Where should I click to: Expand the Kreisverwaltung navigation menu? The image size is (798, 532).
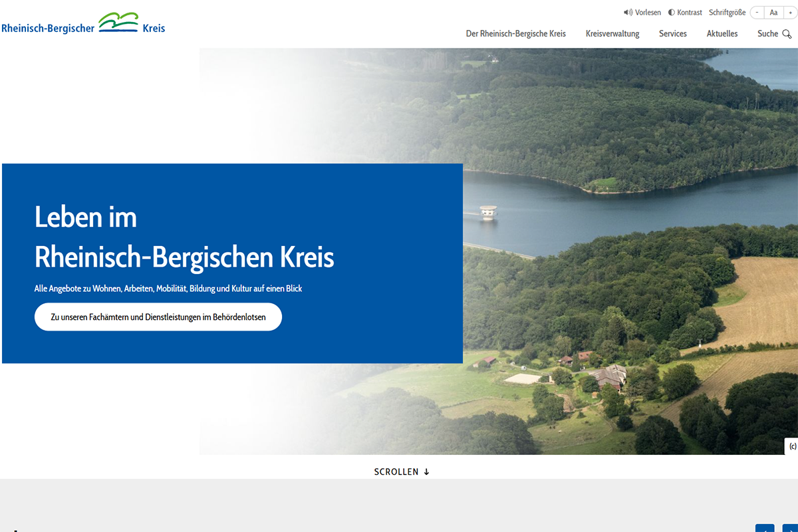tap(612, 34)
